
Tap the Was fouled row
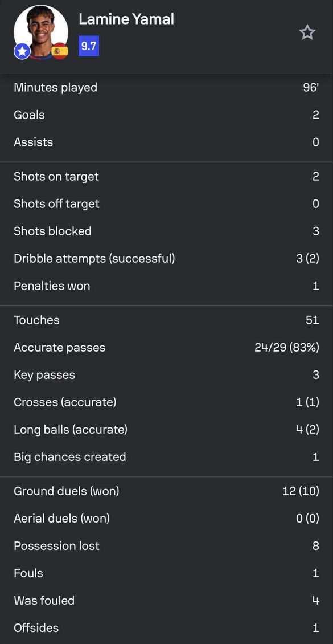pos(166,601)
